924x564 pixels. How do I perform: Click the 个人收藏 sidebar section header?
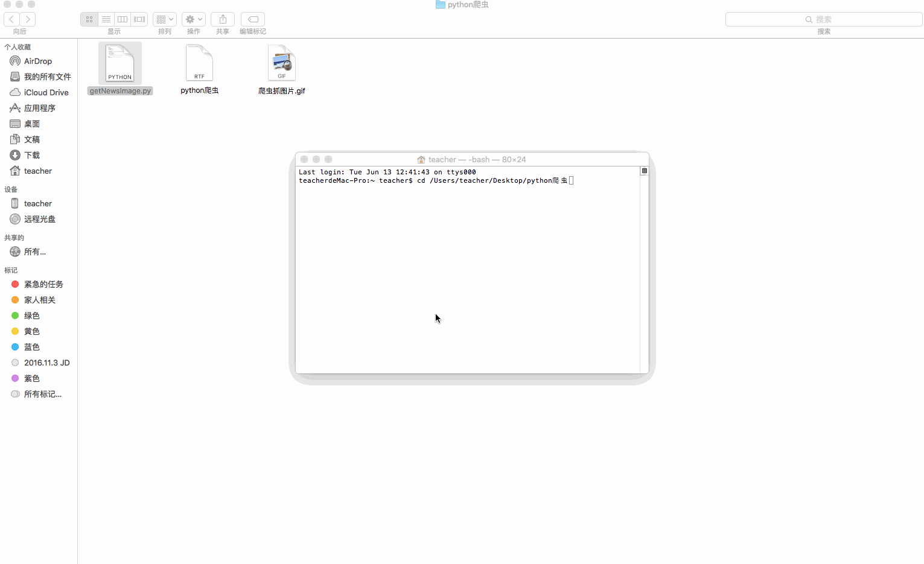18,47
